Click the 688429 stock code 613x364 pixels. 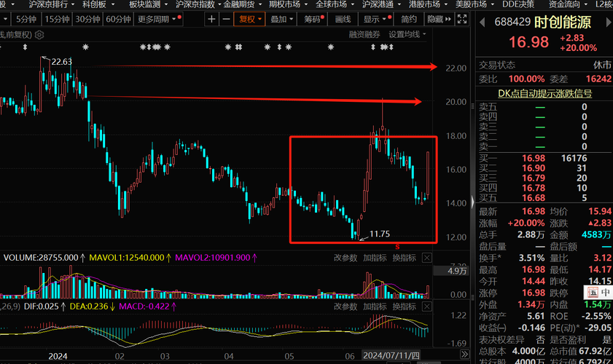click(512, 23)
